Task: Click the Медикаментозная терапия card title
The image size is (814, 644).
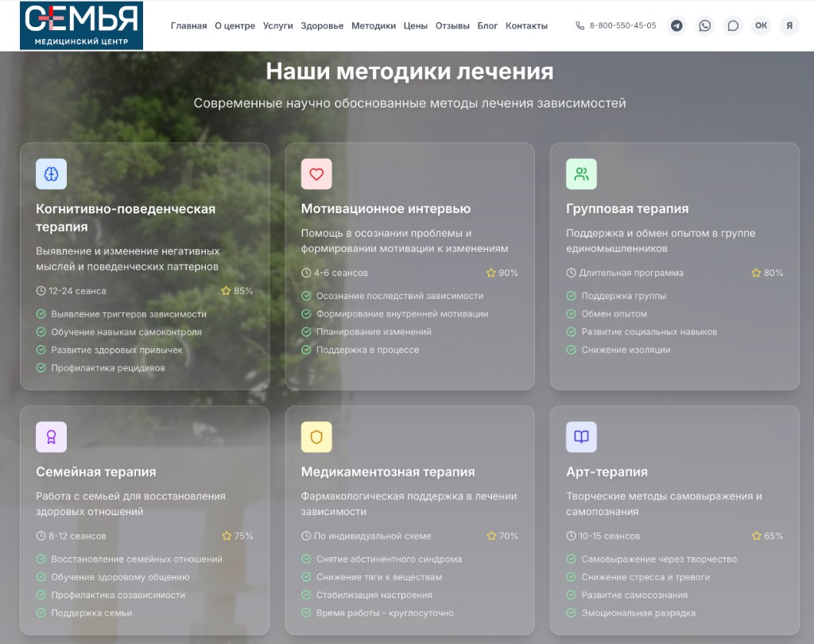Action: (388, 472)
